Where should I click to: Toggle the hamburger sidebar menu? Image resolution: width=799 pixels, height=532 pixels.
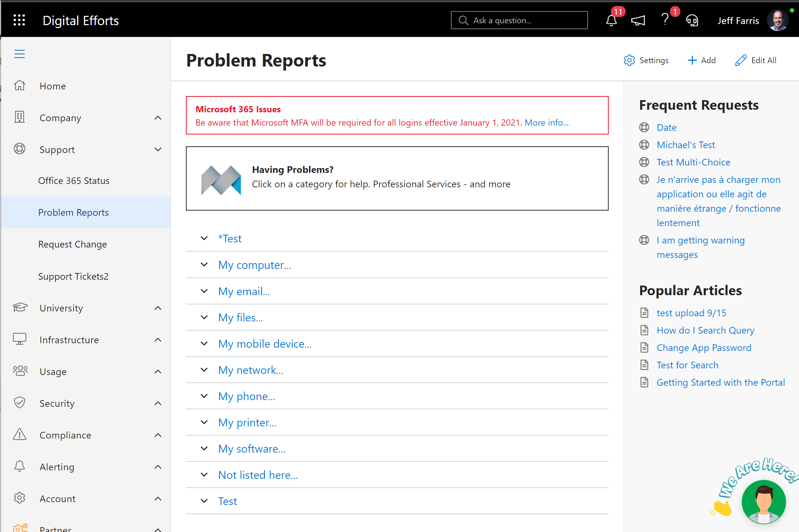click(x=20, y=54)
